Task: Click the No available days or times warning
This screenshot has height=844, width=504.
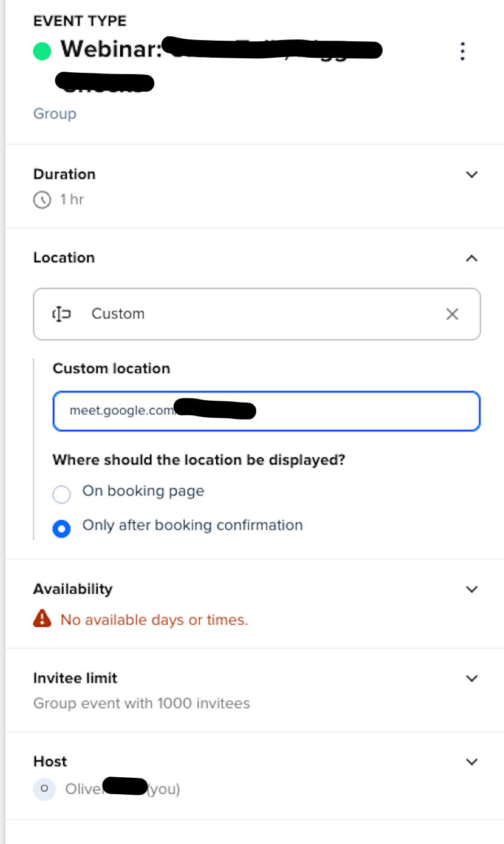Action: coord(154,620)
